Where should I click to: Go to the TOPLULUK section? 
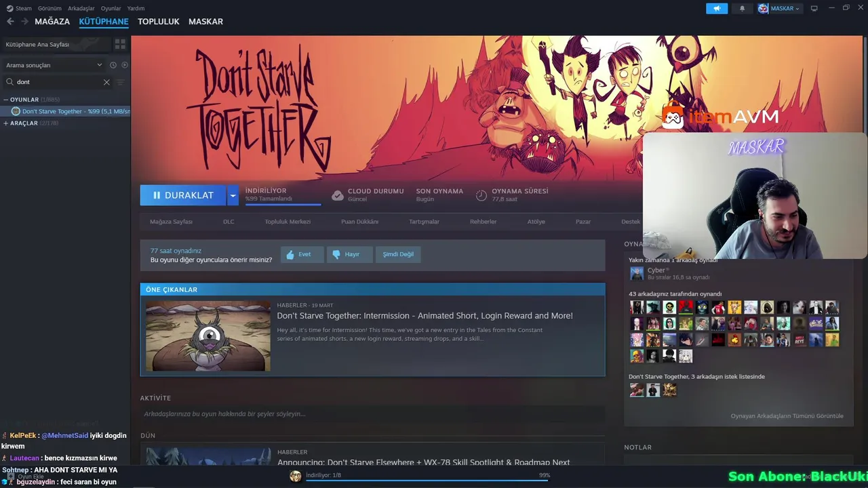pos(158,22)
